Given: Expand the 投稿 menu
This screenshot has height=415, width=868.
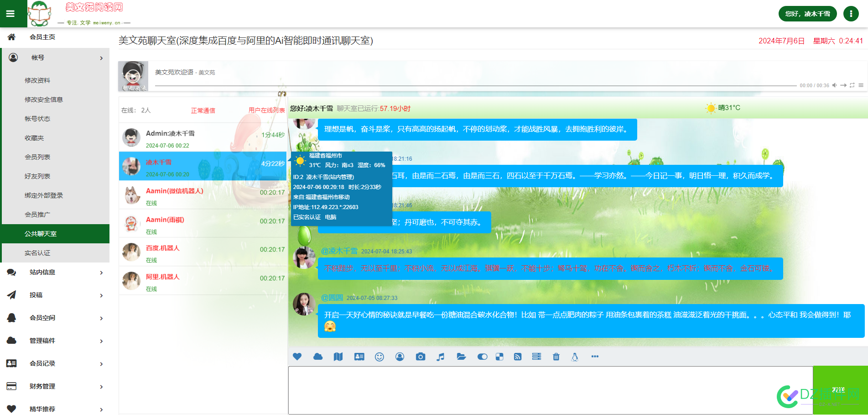Looking at the screenshot, I should 55,295.
